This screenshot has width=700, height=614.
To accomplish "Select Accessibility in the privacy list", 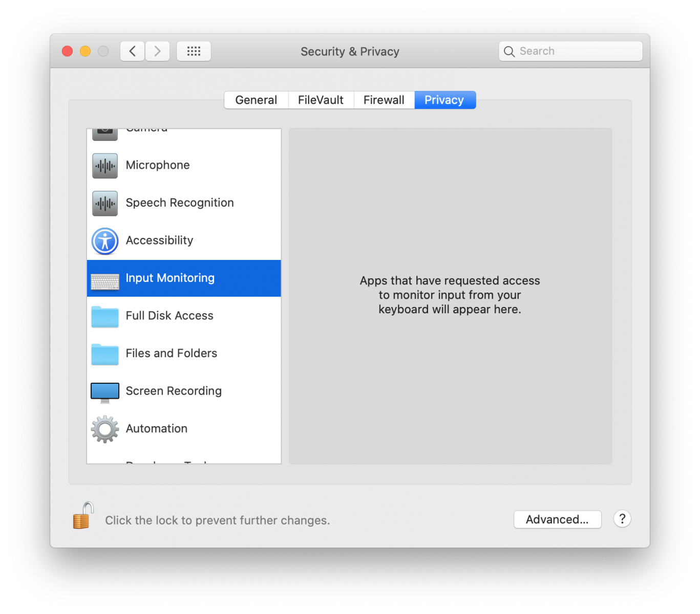I will tap(184, 240).
